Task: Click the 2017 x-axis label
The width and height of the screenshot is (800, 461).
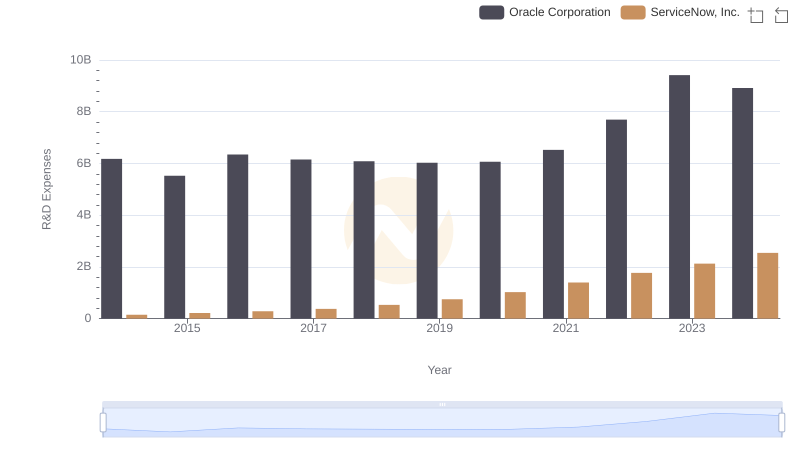Action: (x=313, y=328)
